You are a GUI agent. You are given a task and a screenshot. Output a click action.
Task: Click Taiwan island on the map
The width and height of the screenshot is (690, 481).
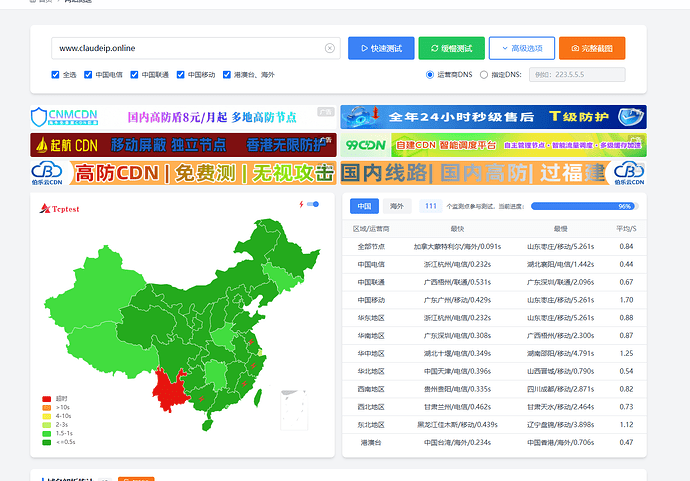coord(258,397)
